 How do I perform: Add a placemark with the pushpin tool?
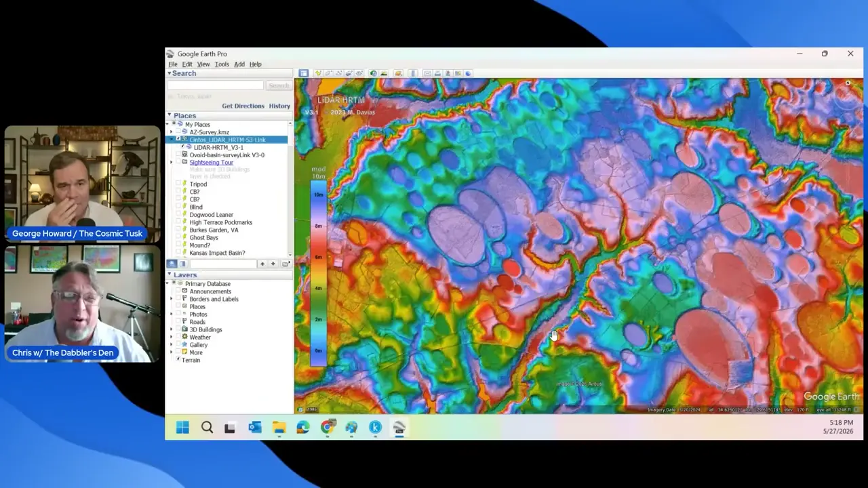[x=318, y=73]
